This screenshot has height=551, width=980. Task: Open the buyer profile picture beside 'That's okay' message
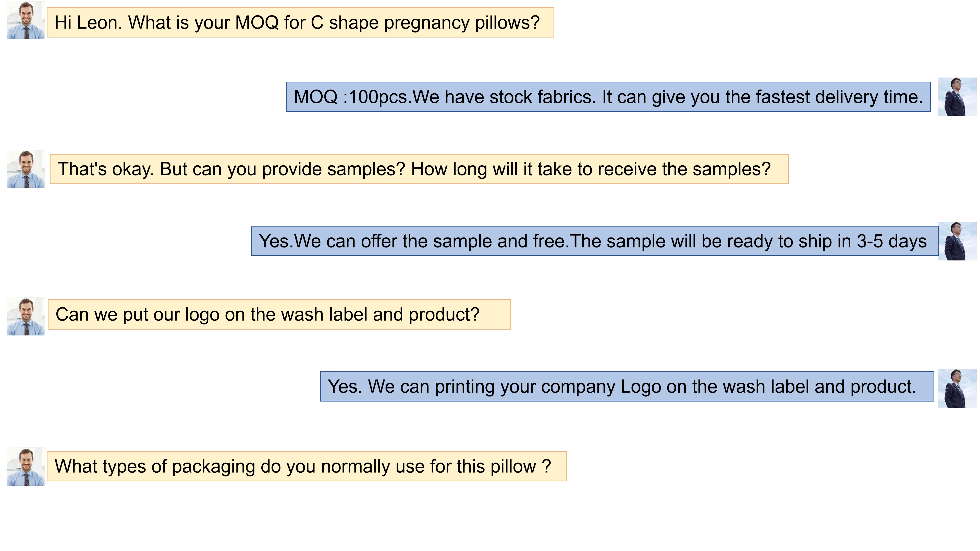(x=26, y=169)
